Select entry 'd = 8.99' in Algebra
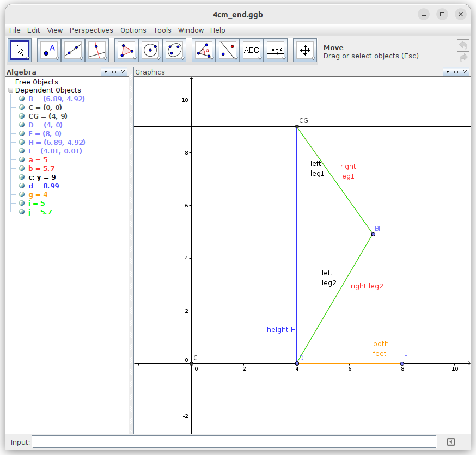Screen dimensions: 476x455 [x=44, y=186]
